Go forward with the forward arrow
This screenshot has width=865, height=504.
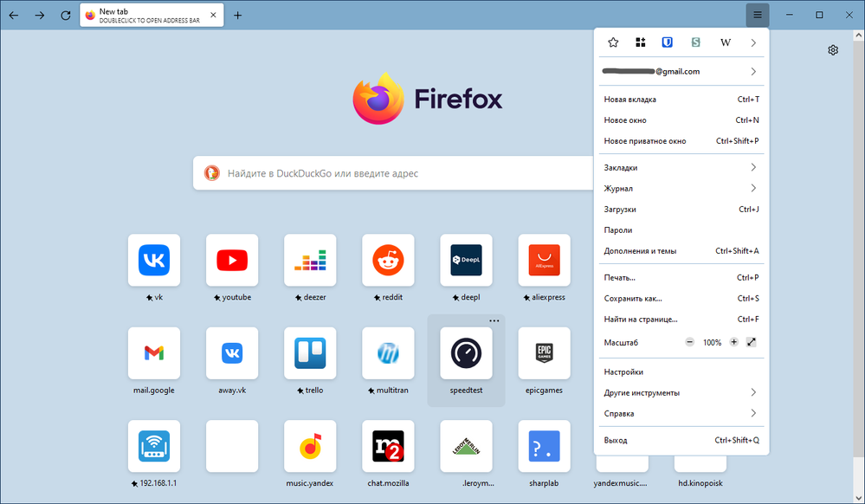tap(40, 15)
